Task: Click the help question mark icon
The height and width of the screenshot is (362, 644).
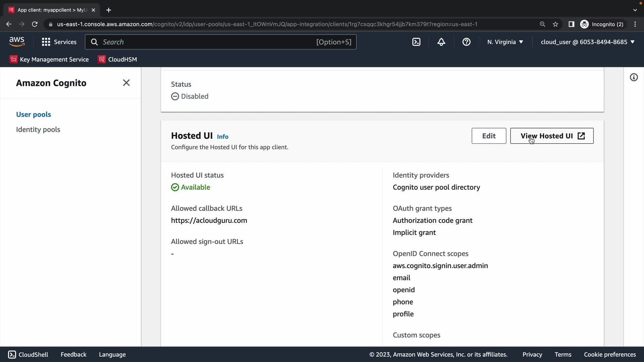Action: point(466,42)
